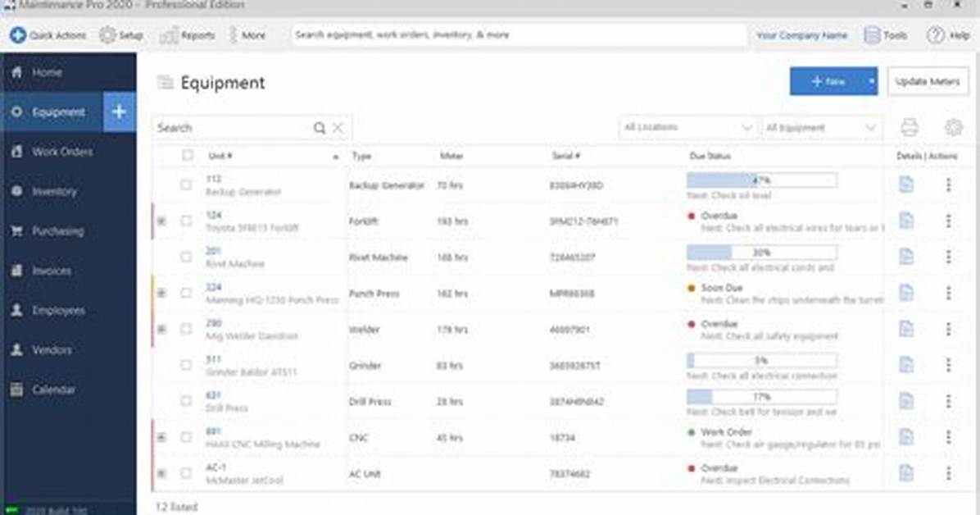Open details for Drill Press 621
The image size is (980, 515).
point(906,400)
